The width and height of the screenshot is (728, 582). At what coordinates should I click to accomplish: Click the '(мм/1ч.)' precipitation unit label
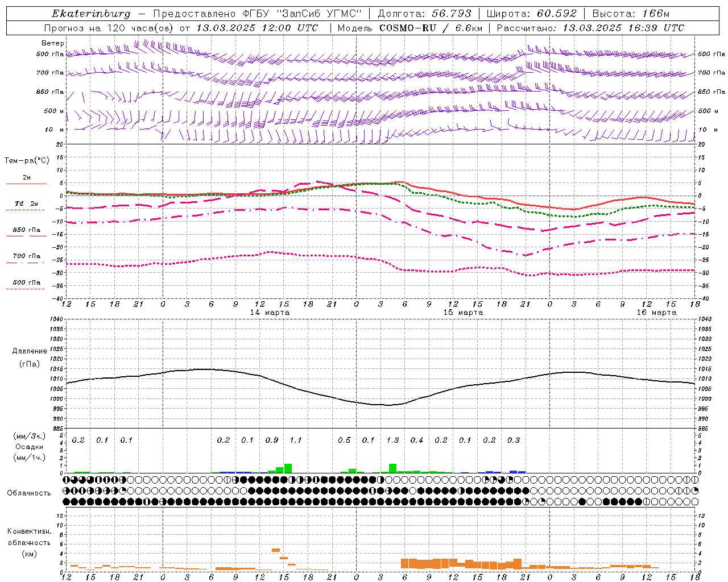pyautogui.click(x=30, y=458)
